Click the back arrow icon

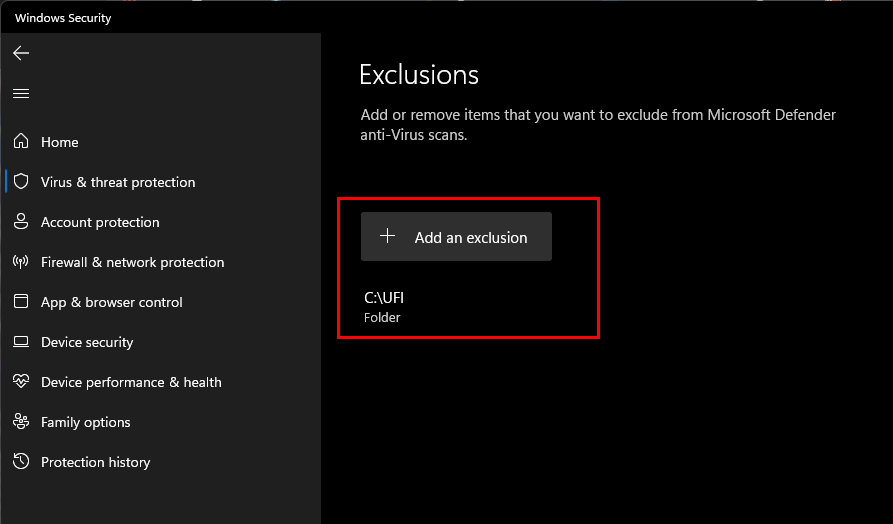click(x=21, y=53)
